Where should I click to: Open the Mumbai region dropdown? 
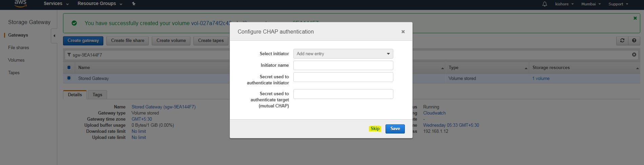point(591,4)
